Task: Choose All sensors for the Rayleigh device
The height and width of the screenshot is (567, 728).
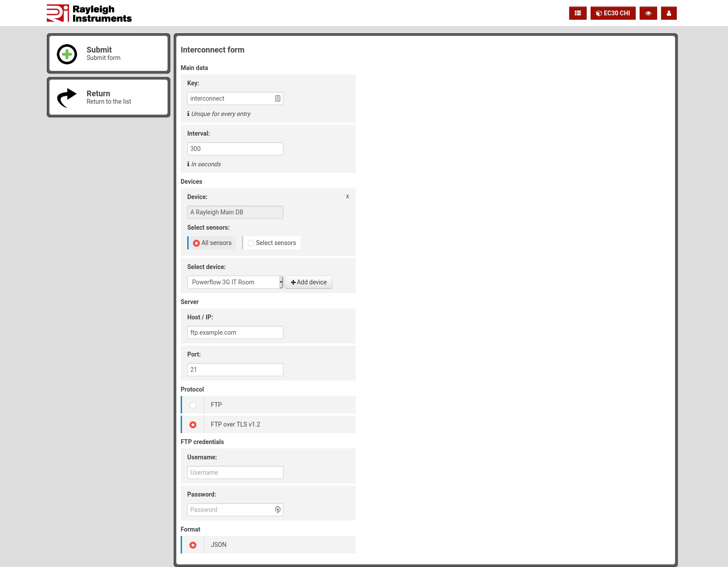Action: point(196,243)
